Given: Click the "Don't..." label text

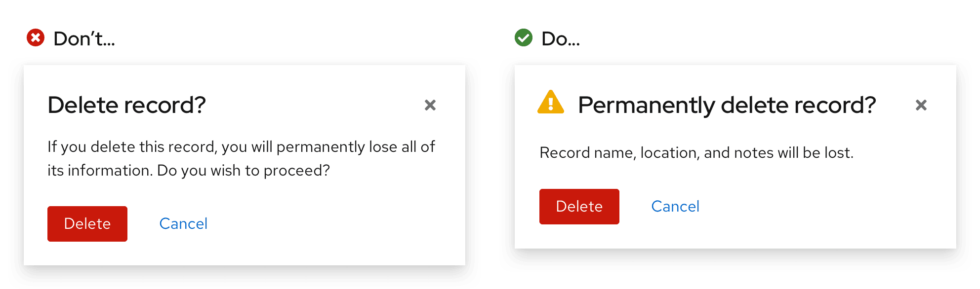Looking at the screenshot, I should click(84, 39).
